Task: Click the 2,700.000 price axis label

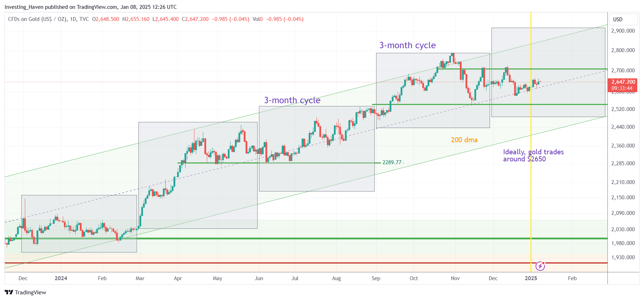Action: click(623, 71)
